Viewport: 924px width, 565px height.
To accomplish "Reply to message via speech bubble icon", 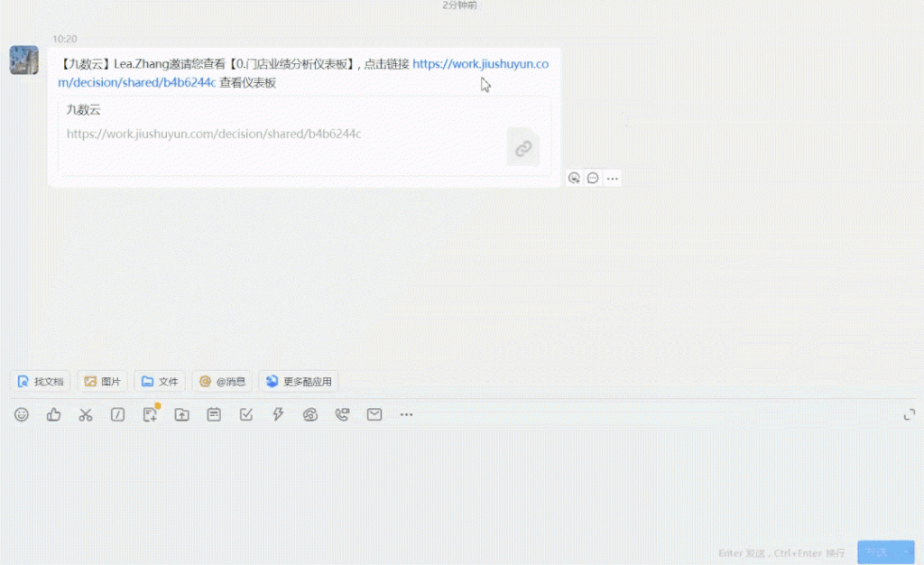I will point(593,178).
